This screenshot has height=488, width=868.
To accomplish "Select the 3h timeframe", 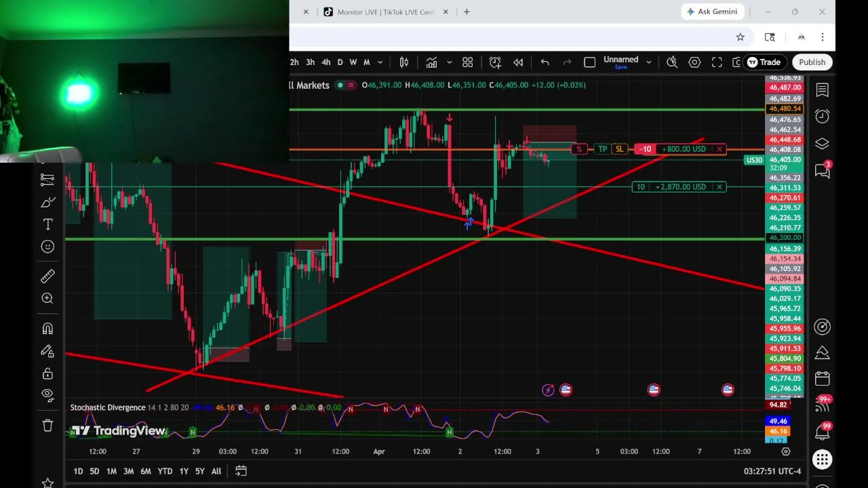I will tap(310, 62).
